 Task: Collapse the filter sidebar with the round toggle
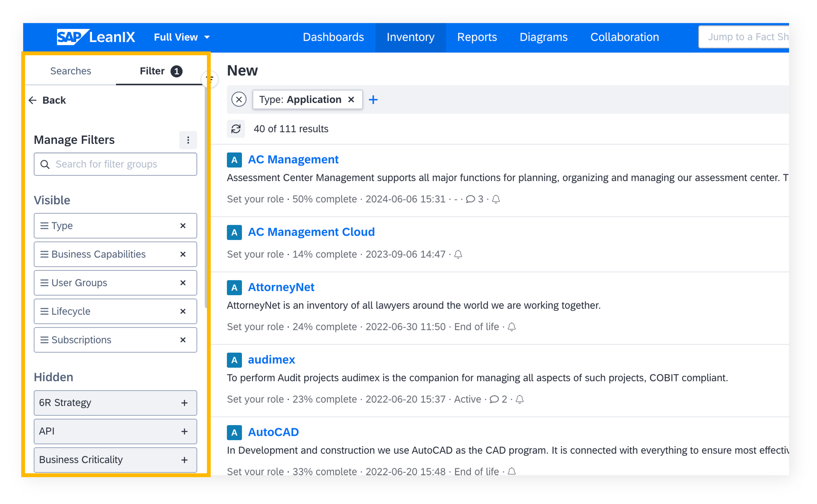point(210,79)
